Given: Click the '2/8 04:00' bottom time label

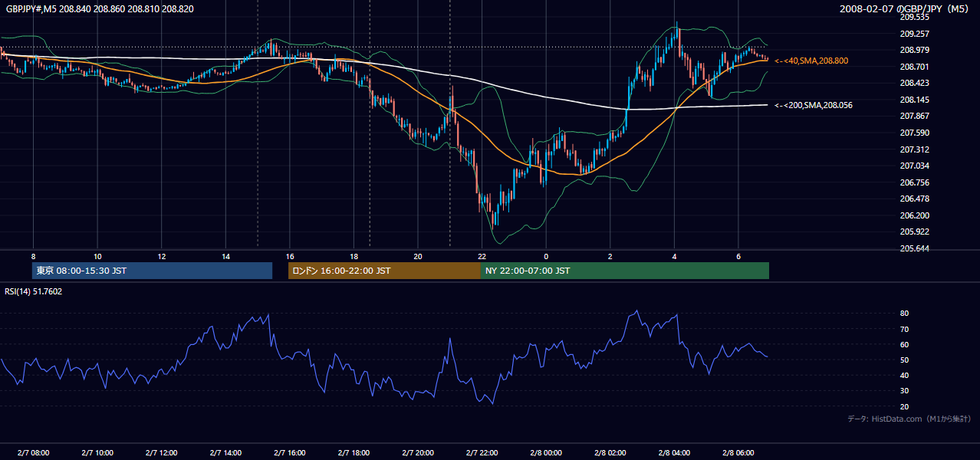Looking at the screenshot, I should point(674,453).
